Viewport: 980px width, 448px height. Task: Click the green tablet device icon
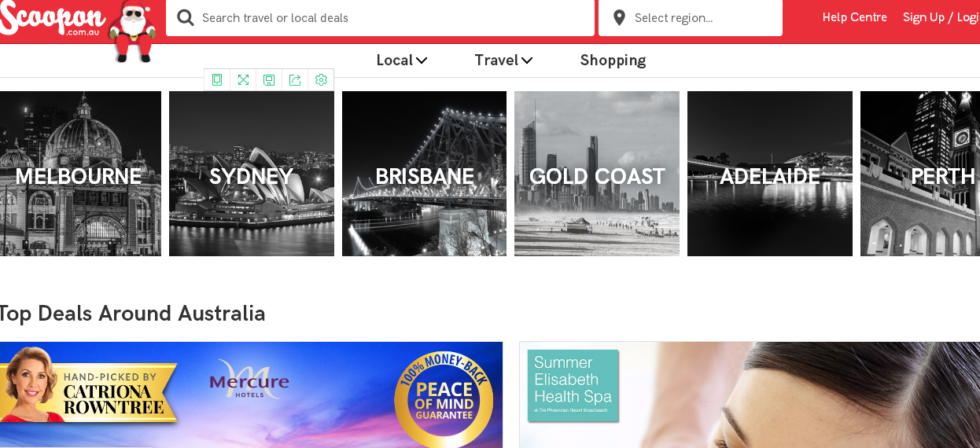(217, 80)
